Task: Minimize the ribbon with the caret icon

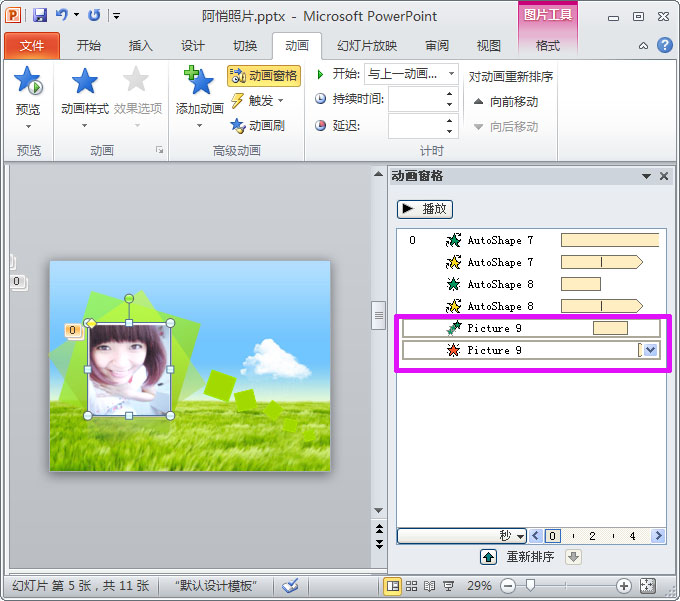Action: (x=644, y=46)
